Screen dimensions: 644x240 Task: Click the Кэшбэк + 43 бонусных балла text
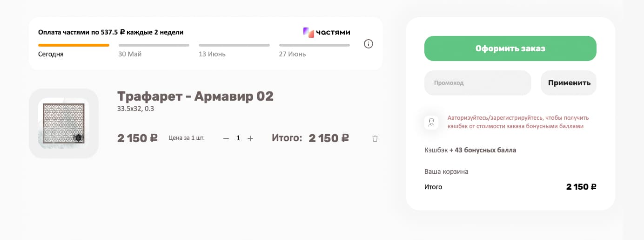point(470,150)
